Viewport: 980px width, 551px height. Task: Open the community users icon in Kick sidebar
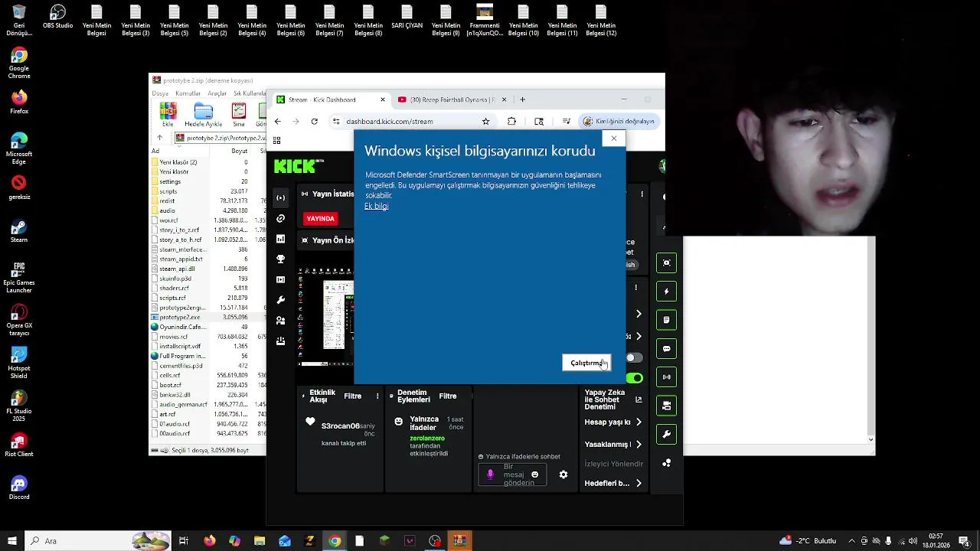(x=280, y=321)
